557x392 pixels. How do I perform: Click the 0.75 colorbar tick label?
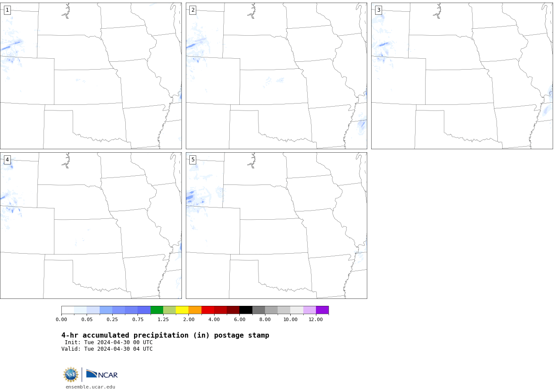138,320
